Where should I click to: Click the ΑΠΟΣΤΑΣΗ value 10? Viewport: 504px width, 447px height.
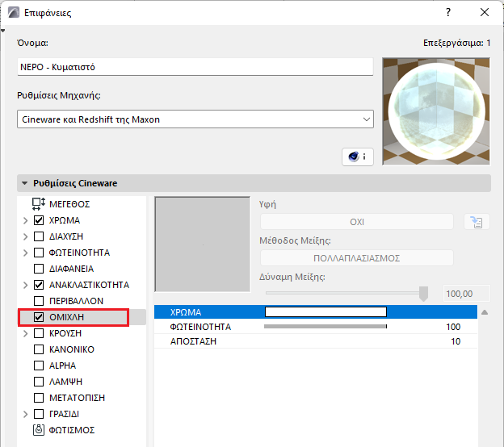[456, 341]
